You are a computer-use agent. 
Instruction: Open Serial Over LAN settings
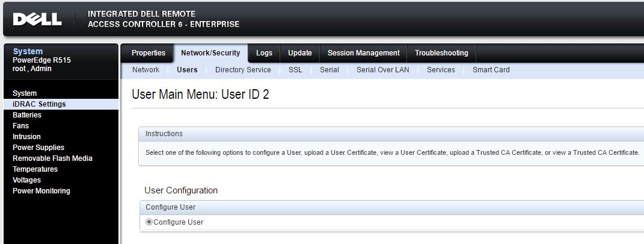(382, 70)
